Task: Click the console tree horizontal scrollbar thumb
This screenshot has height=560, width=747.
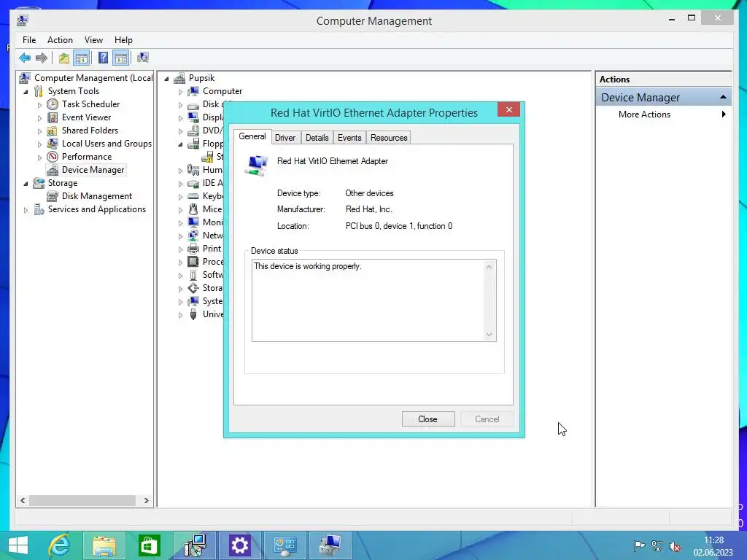Action: point(82,500)
